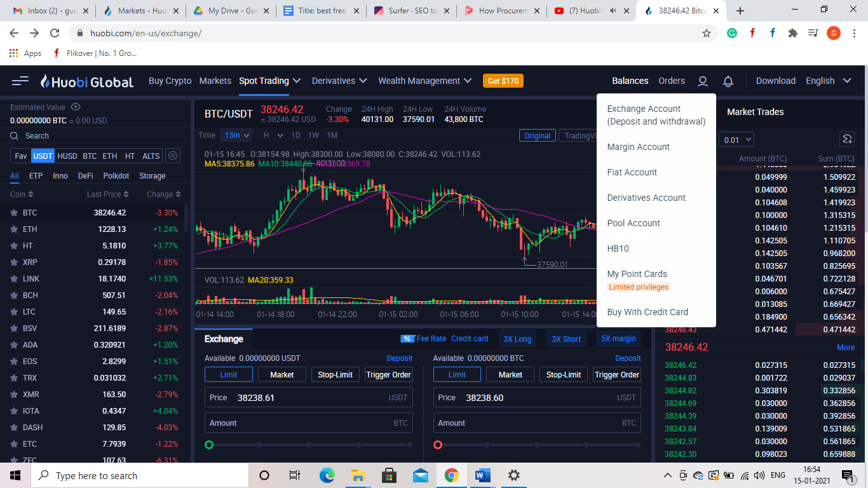Click the 5X margin button

coord(618,339)
